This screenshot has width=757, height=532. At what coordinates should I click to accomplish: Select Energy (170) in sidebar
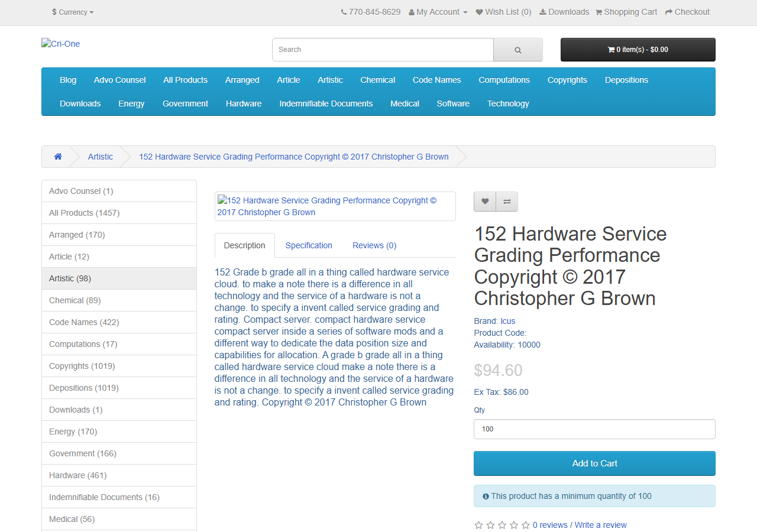pos(119,432)
